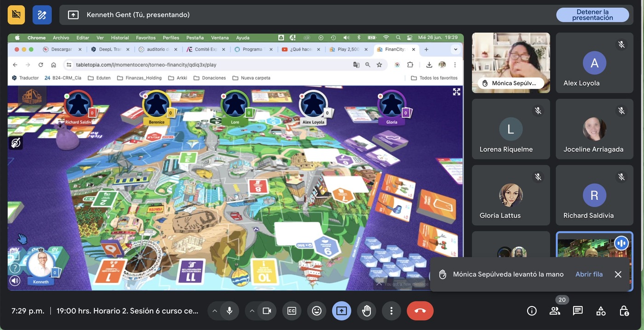The width and height of the screenshot is (644, 330).
Task: Open the chat panel icon
Action: coord(578,311)
